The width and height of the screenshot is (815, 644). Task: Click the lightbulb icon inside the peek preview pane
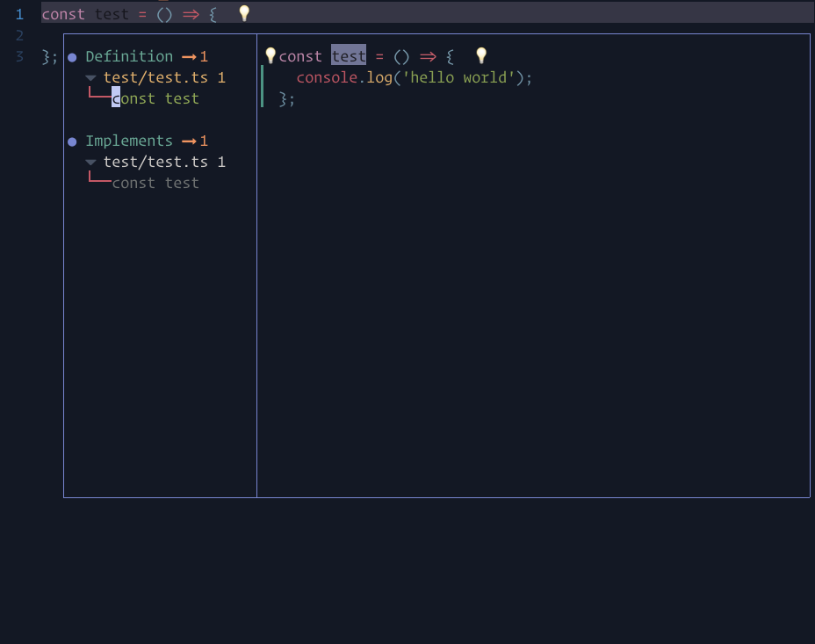pos(270,55)
